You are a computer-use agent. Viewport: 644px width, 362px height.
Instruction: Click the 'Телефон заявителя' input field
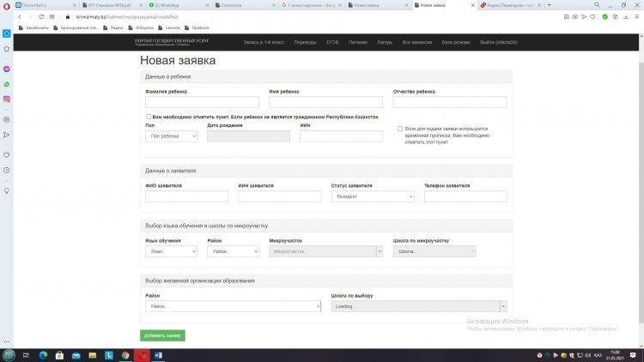click(465, 196)
